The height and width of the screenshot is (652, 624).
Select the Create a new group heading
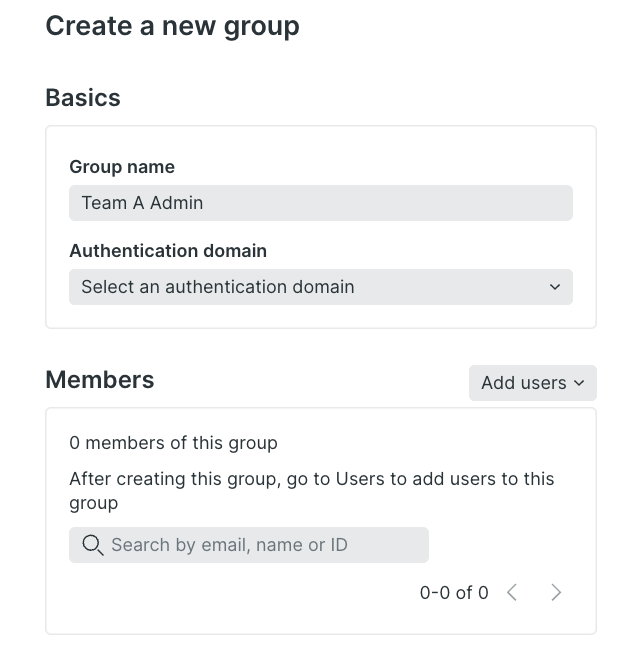(172, 27)
